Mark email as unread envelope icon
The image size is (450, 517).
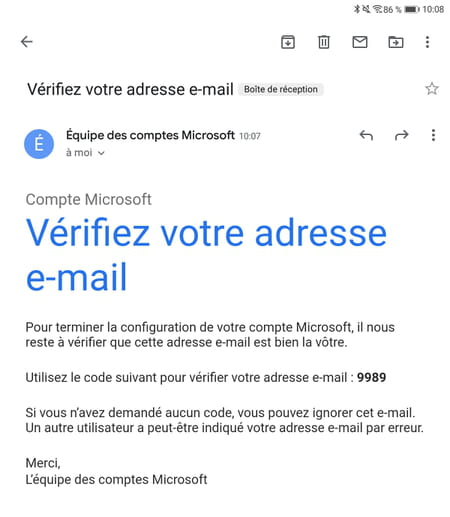[x=360, y=42]
